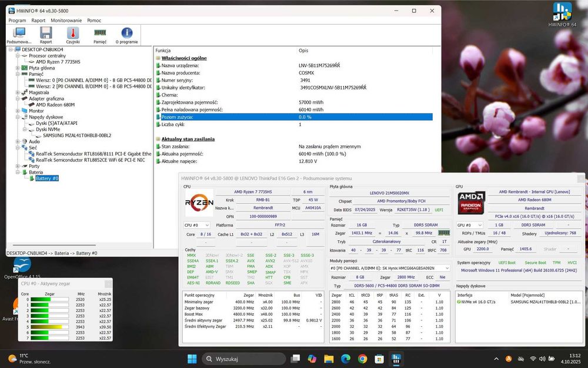
Task: Click memory chip icon beside 99.8 MHz
Action: point(443,233)
